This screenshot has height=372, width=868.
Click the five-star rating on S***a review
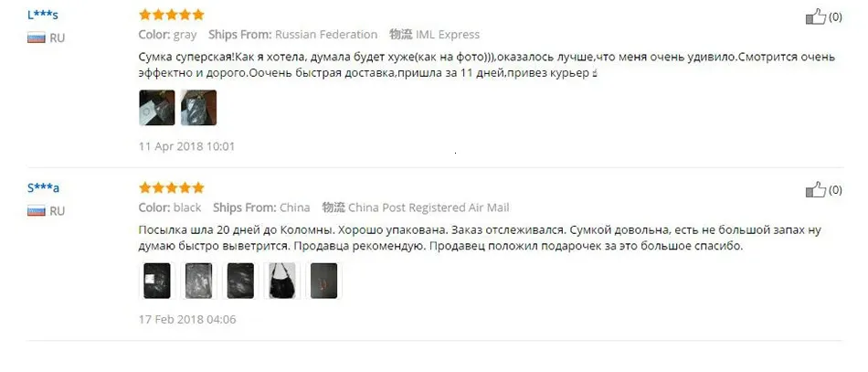172,187
